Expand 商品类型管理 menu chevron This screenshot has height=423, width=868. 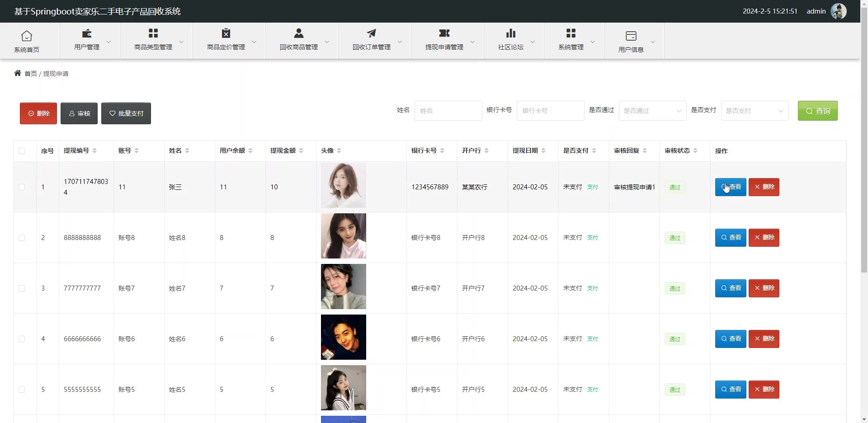coord(181,42)
